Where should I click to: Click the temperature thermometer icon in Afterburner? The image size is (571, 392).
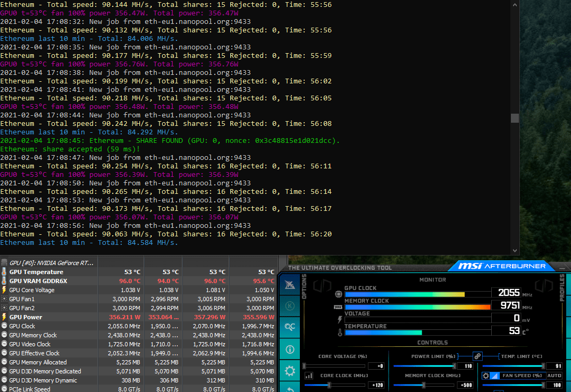coord(340,333)
